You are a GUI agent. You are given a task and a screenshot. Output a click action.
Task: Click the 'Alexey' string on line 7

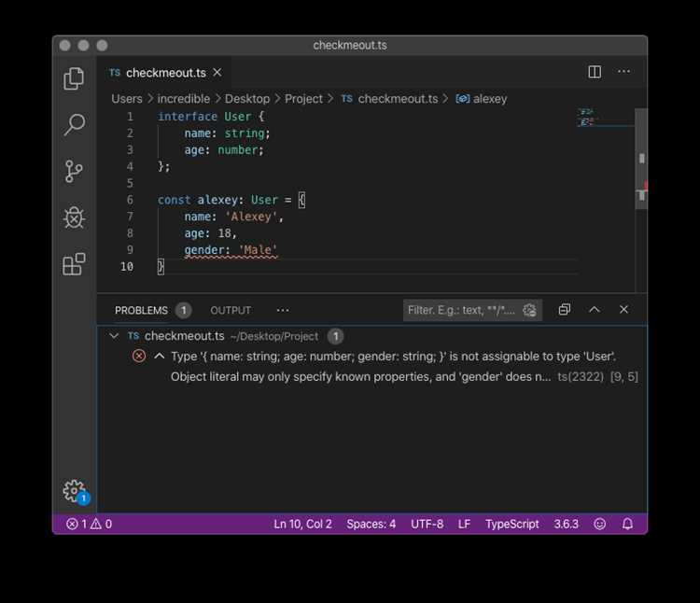click(x=250, y=217)
